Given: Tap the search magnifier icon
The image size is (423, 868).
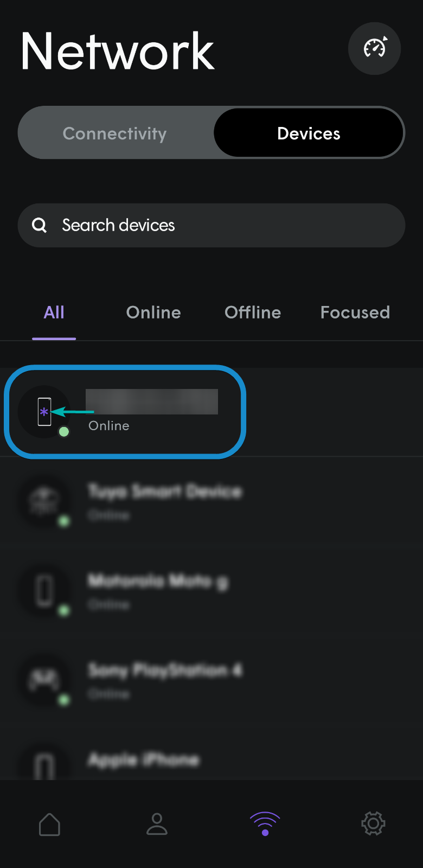Looking at the screenshot, I should tap(40, 225).
